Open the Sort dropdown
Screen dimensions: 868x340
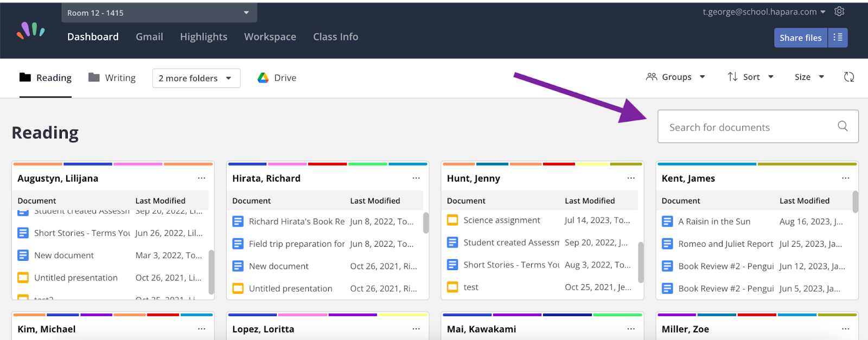(x=751, y=77)
